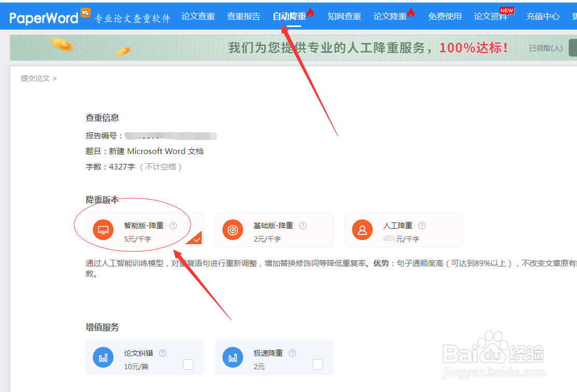Show help for 人工降重

[421, 226]
